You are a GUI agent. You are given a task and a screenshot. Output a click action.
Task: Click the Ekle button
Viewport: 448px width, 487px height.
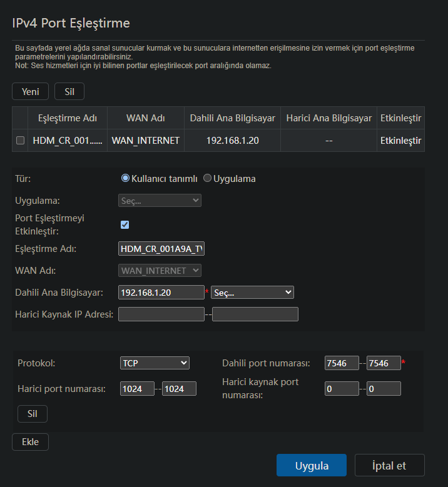(30, 441)
